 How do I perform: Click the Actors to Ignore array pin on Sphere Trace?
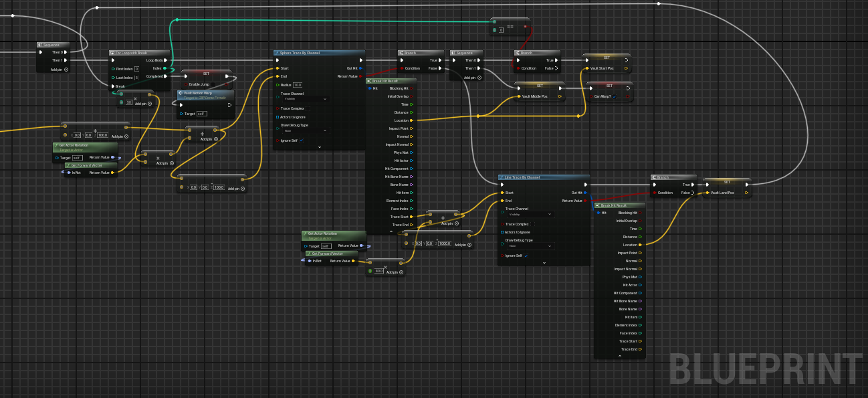[278, 117]
